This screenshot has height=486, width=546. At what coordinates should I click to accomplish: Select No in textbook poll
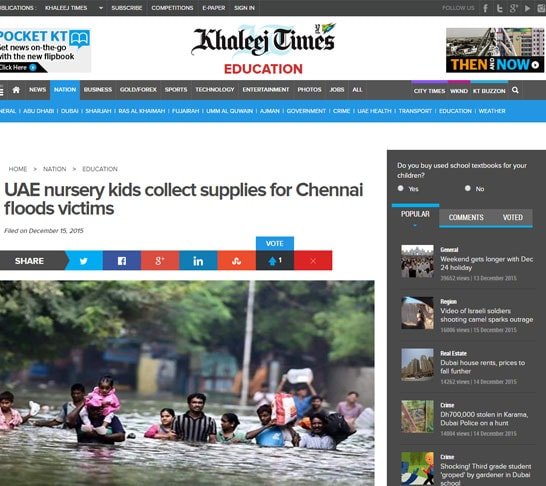coord(468,188)
